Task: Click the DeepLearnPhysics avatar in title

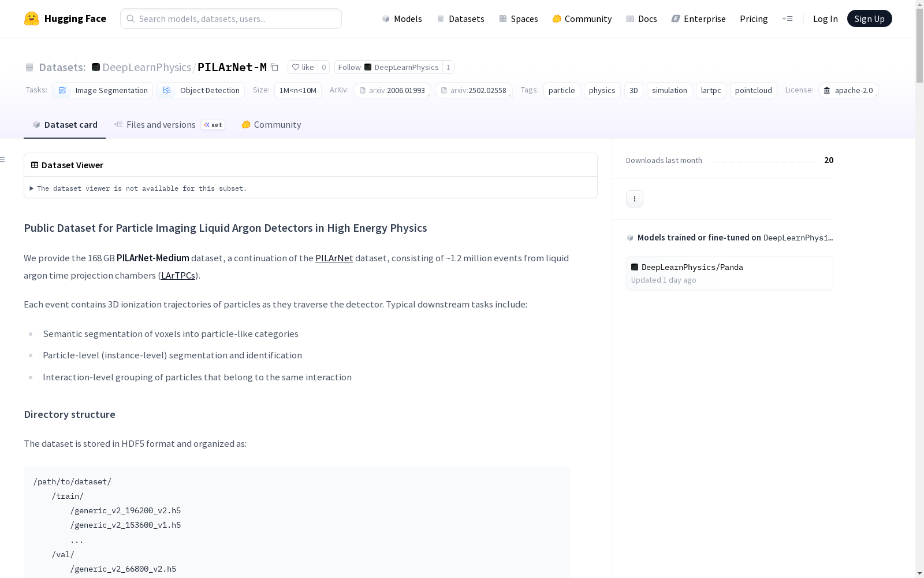Action: coord(96,67)
